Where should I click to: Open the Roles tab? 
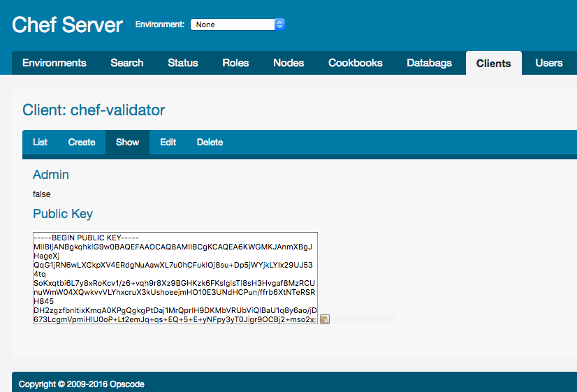click(x=235, y=63)
